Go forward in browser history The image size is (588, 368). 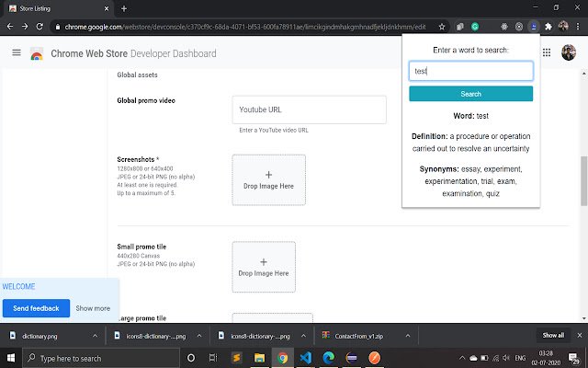pyautogui.click(x=25, y=27)
